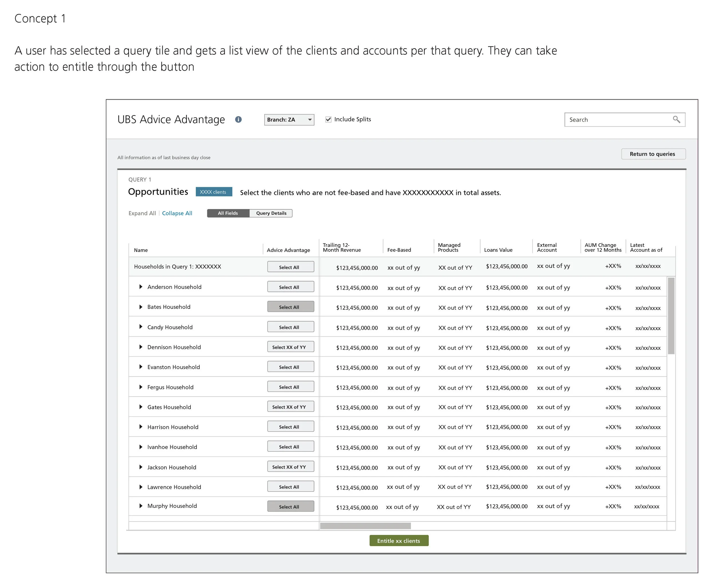Click Select All for Households in Query 1

[x=290, y=267]
